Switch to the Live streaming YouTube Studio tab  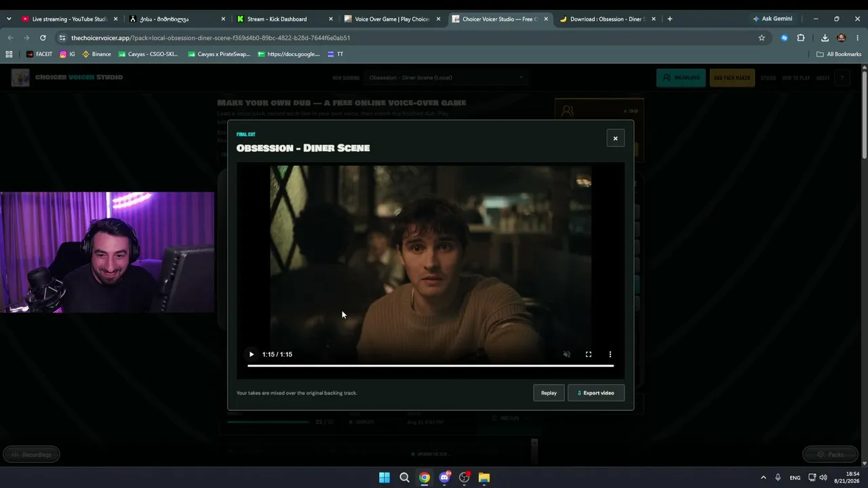point(68,19)
